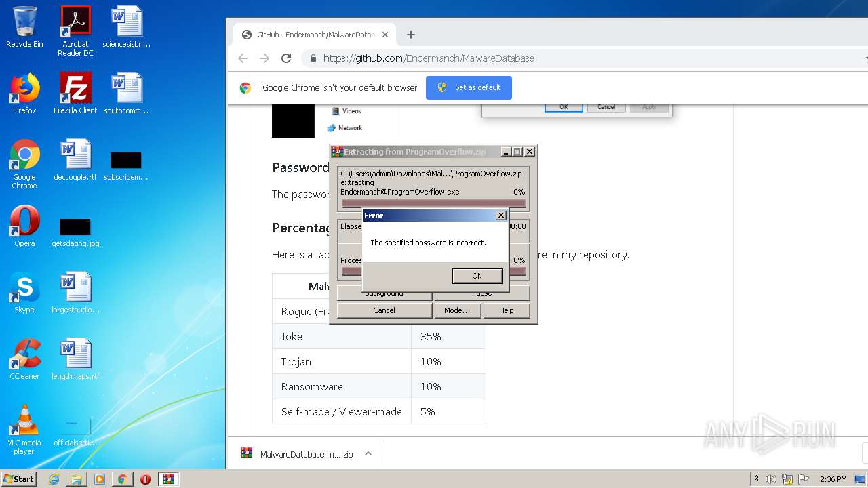This screenshot has width=868, height=488.
Task: Launch Skype from the desktop
Action: [24, 293]
